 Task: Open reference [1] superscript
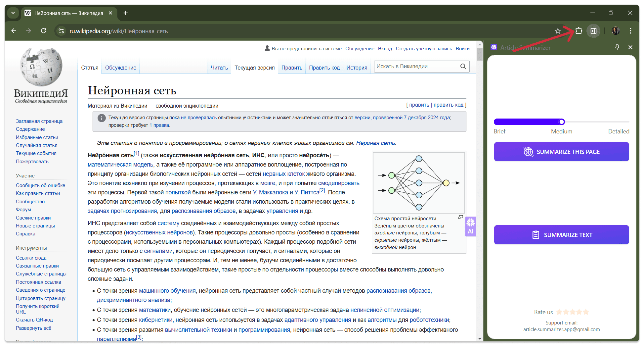pos(136,153)
